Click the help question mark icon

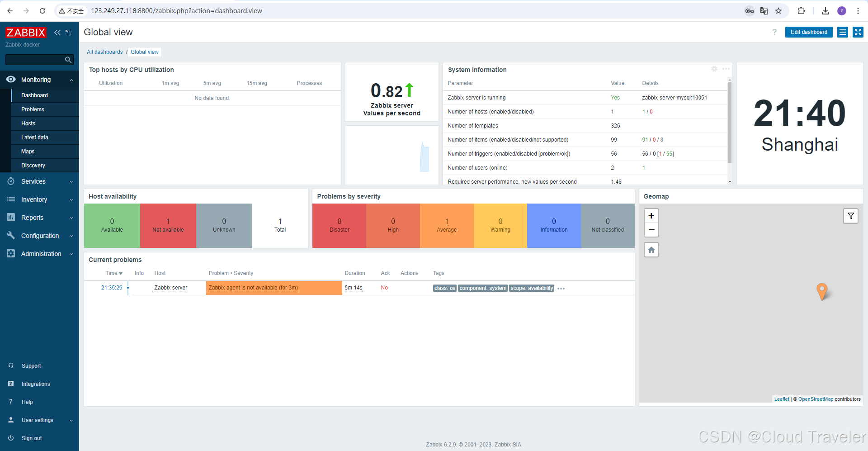tap(774, 32)
